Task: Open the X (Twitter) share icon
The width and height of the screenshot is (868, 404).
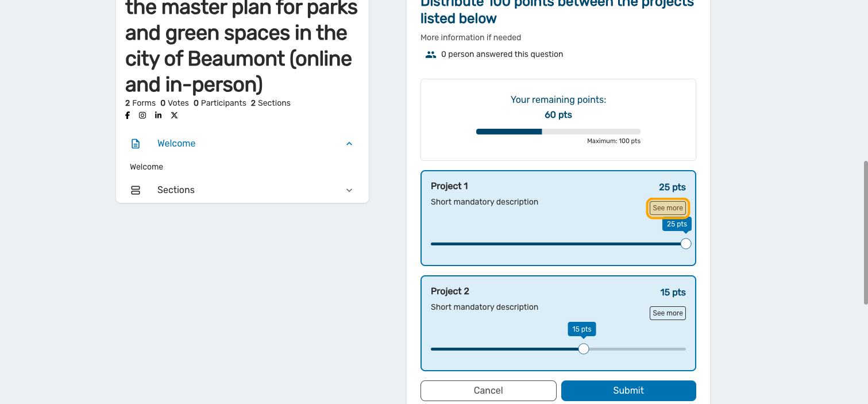Action: [174, 116]
